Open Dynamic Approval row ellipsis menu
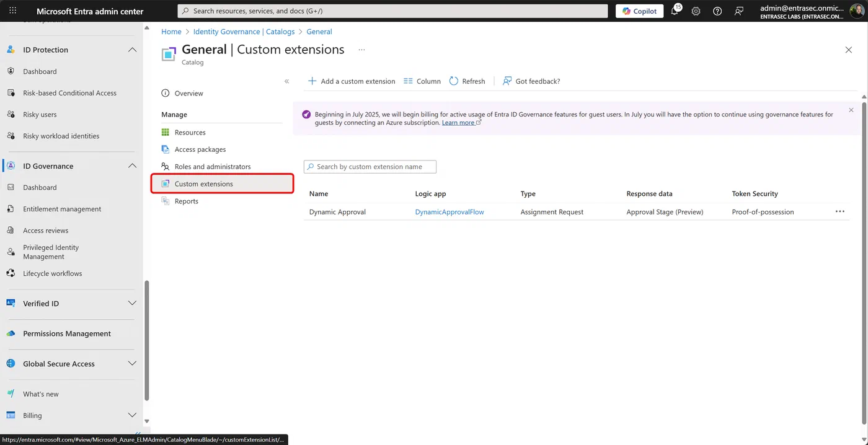868x445 pixels. coord(840,211)
